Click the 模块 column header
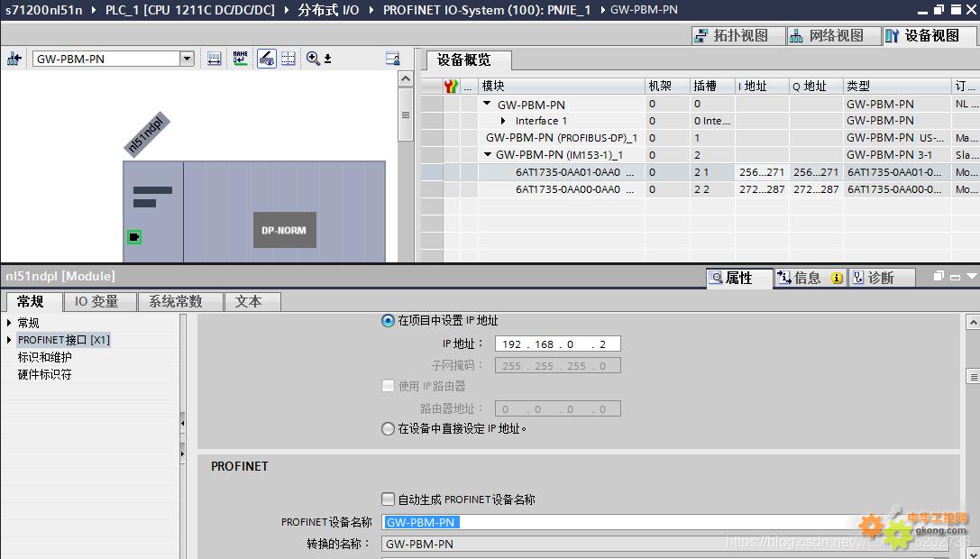Image resolution: width=980 pixels, height=559 pixels. point(562,87)
